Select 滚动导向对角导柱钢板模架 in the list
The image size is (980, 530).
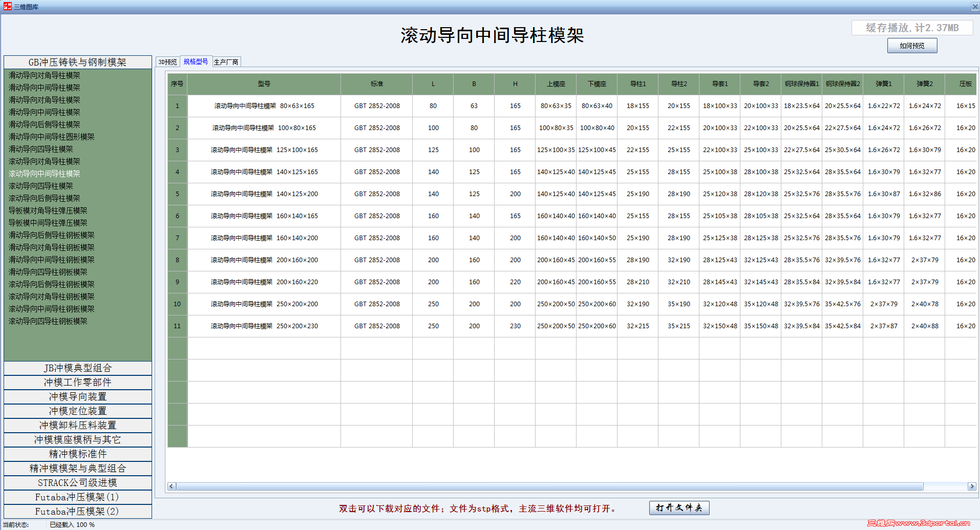52,296
